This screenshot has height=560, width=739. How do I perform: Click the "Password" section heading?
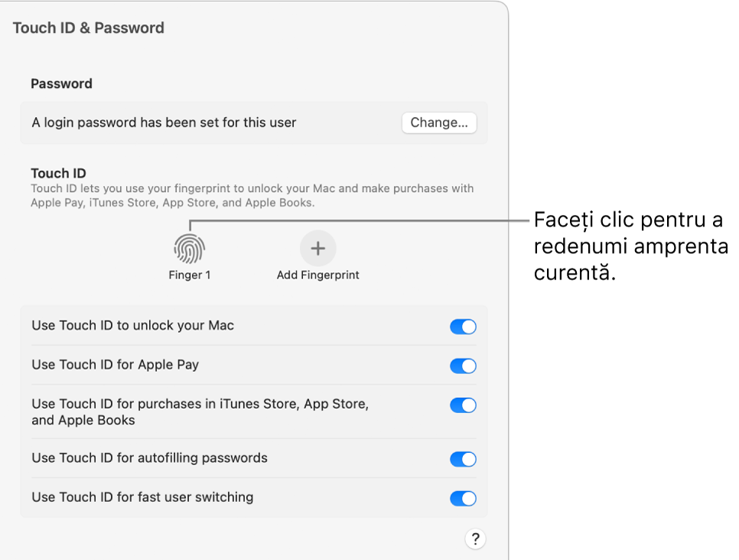tap(61, 84)
